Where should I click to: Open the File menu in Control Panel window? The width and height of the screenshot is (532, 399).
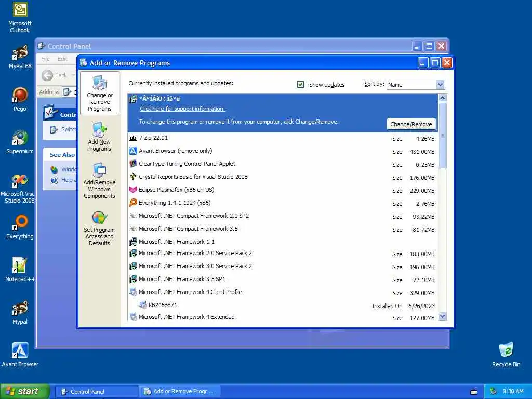coord(45,59)
